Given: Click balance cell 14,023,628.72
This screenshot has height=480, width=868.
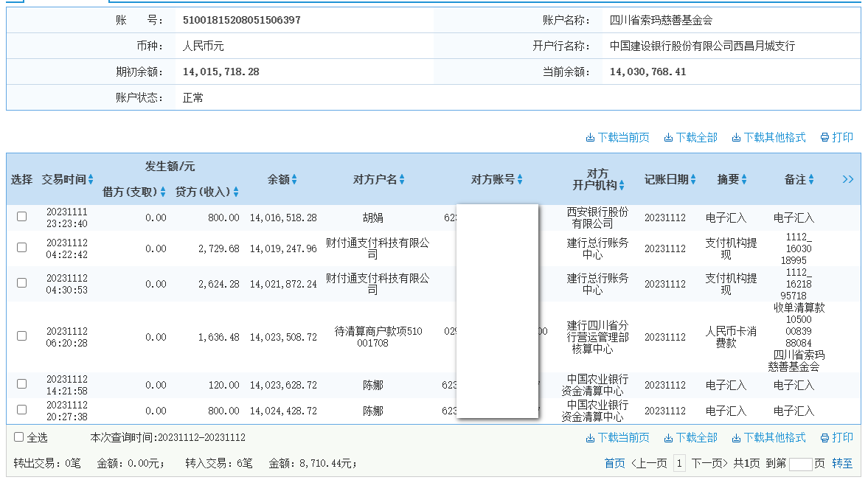Looking at the screenshot, I should coord(283,385).
